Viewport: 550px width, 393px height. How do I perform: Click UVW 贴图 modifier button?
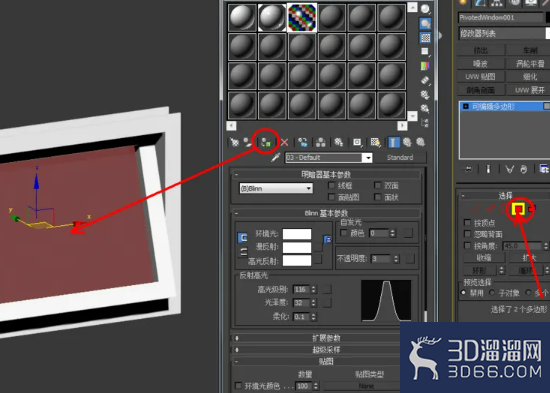tap(481, 76)
